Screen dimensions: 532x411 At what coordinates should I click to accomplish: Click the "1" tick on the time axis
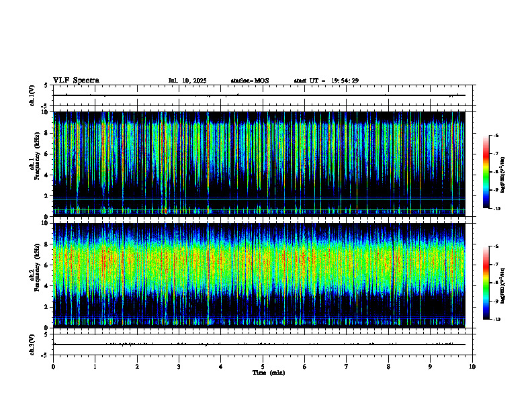[x=95, y=367]
